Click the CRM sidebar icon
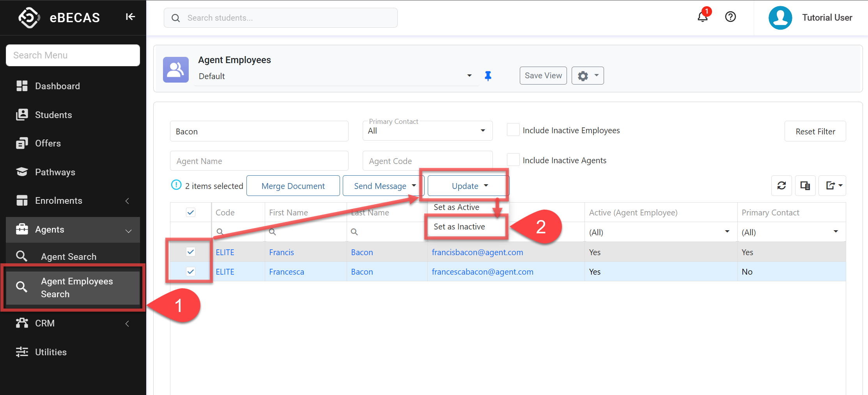 (x=22, y=323)
